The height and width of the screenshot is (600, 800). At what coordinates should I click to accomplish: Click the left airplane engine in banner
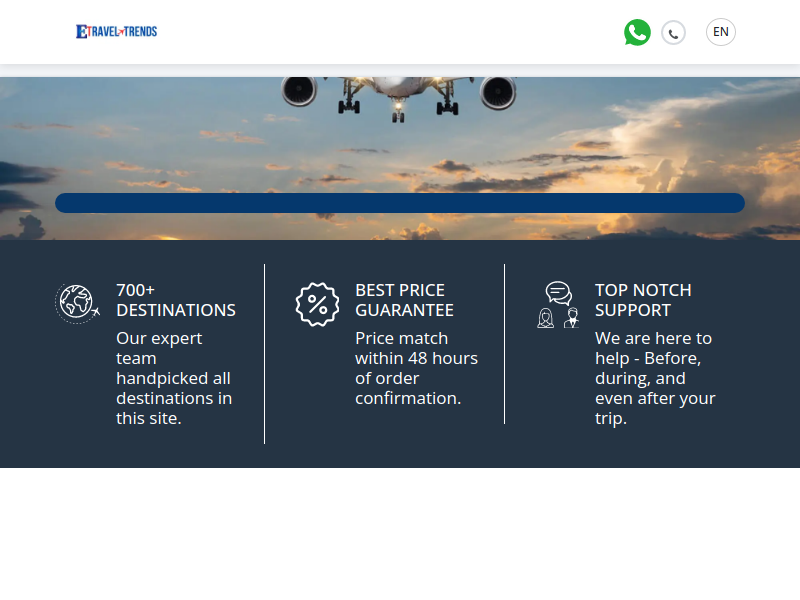(299, 91)
